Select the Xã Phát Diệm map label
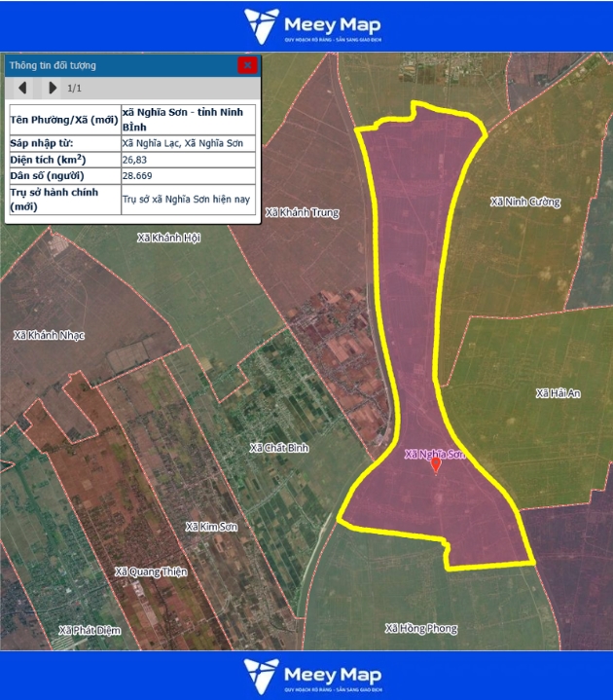The height and width of the screenshot is (700, 613). pos(90,630)
